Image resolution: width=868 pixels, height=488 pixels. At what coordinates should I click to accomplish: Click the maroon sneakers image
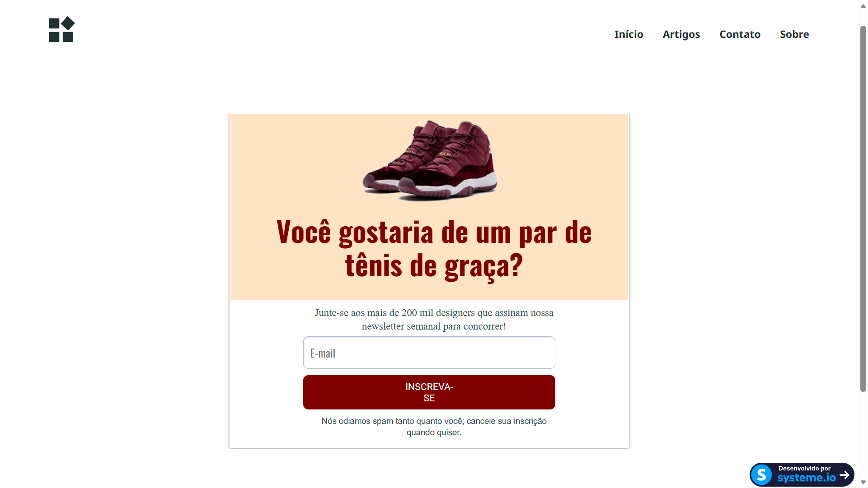[x=430, y=160]
